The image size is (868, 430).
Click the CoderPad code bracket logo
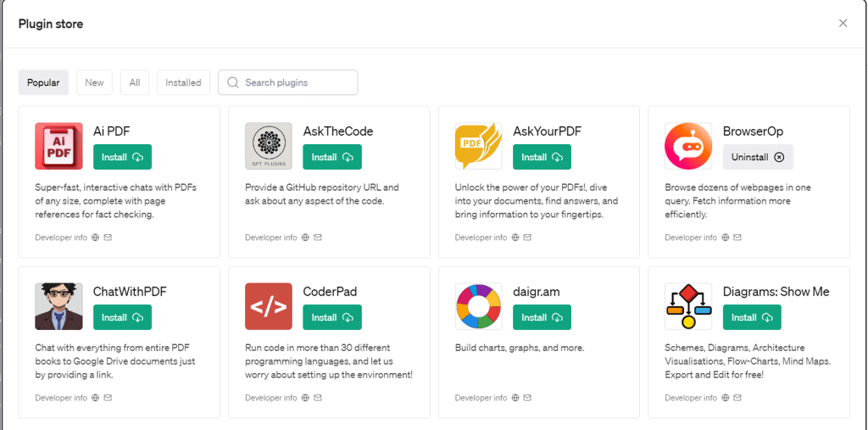(269, 306)
